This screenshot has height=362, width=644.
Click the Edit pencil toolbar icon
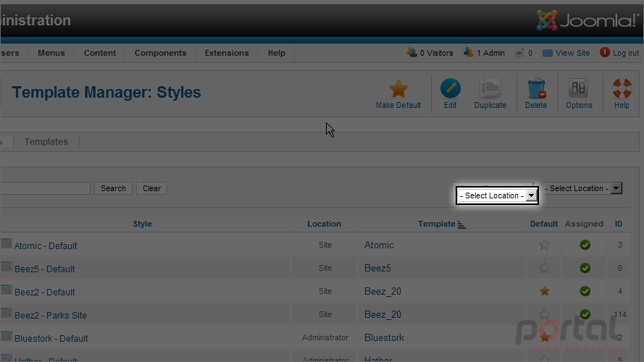click(x=450, y=88)
